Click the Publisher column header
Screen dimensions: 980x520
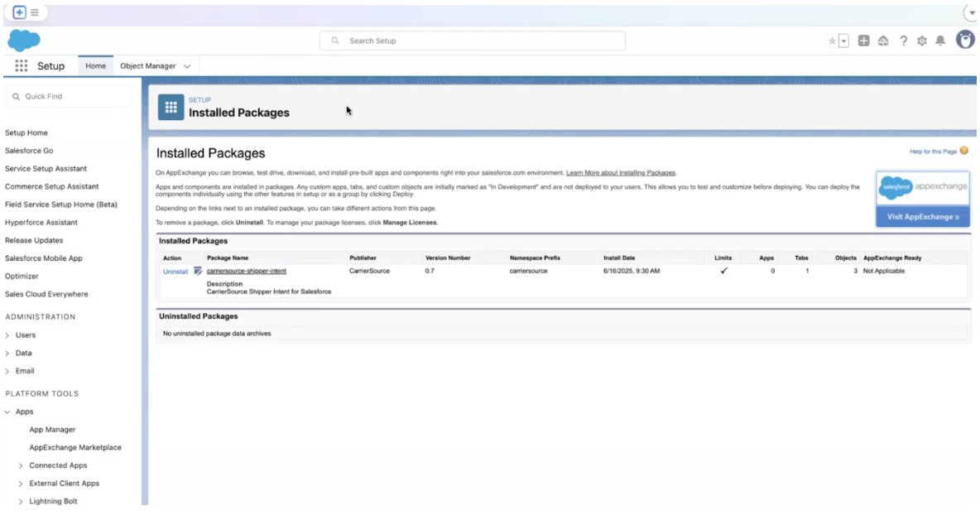[363, 258]
